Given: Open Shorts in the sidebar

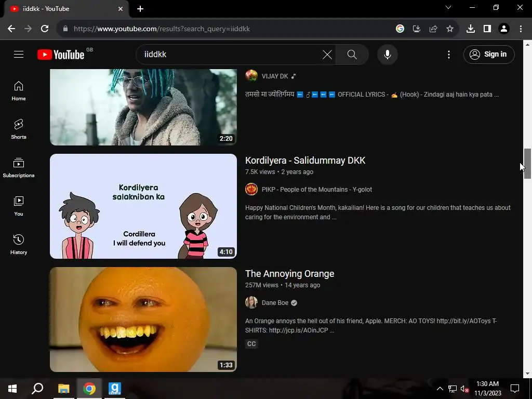Looking at the screenshot, I should coord(19,129).
